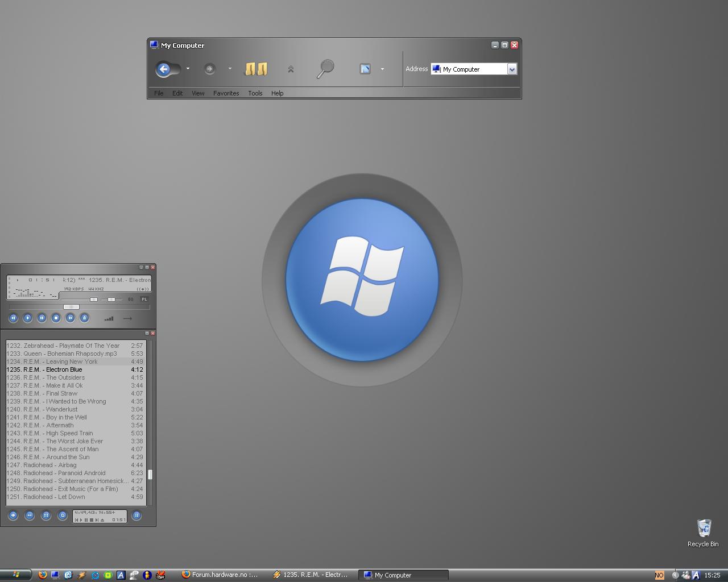Toggle the repeat arrow icon in Winamp
728x582 pixels.
coord(127,319)
